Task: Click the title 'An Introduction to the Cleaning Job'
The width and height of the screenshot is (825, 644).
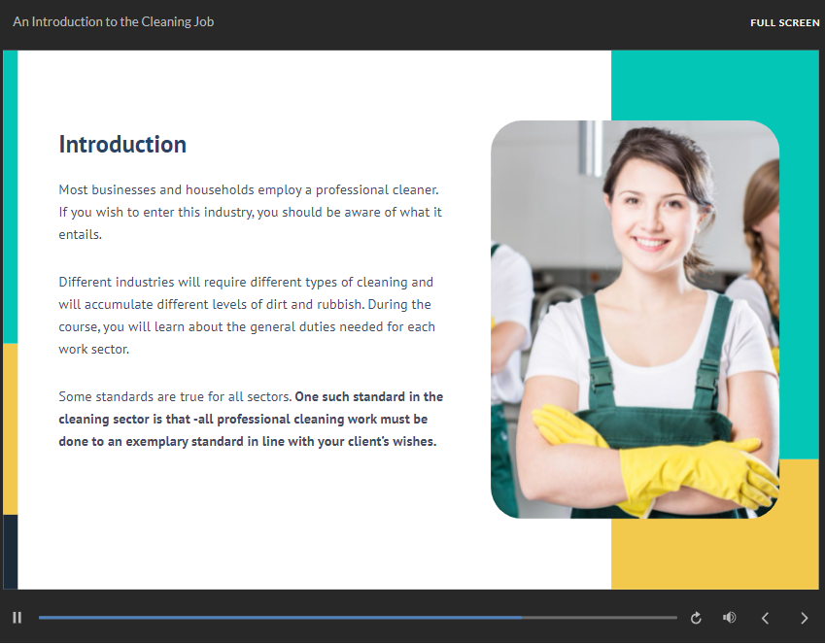Action: coord(113,21)
